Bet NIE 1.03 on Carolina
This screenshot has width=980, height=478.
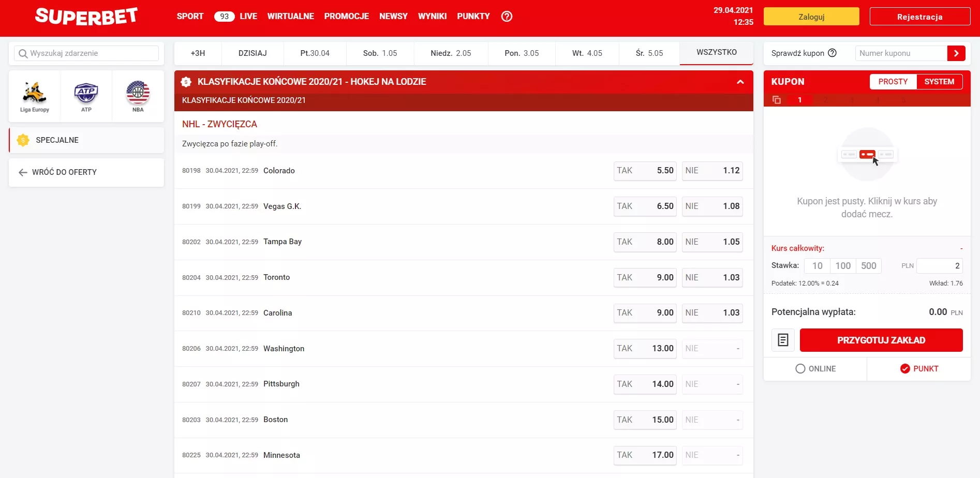[x=712, y=313]
